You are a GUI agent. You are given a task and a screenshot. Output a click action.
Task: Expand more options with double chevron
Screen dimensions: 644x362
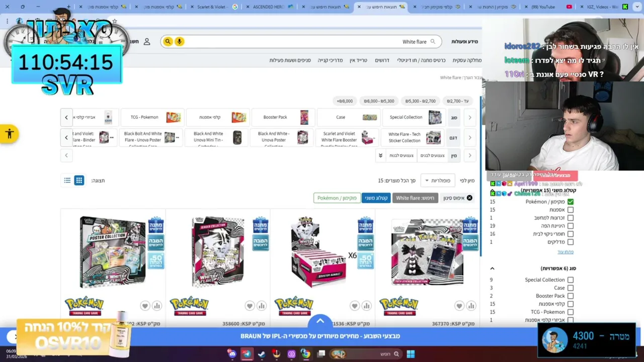click(380, 155)
